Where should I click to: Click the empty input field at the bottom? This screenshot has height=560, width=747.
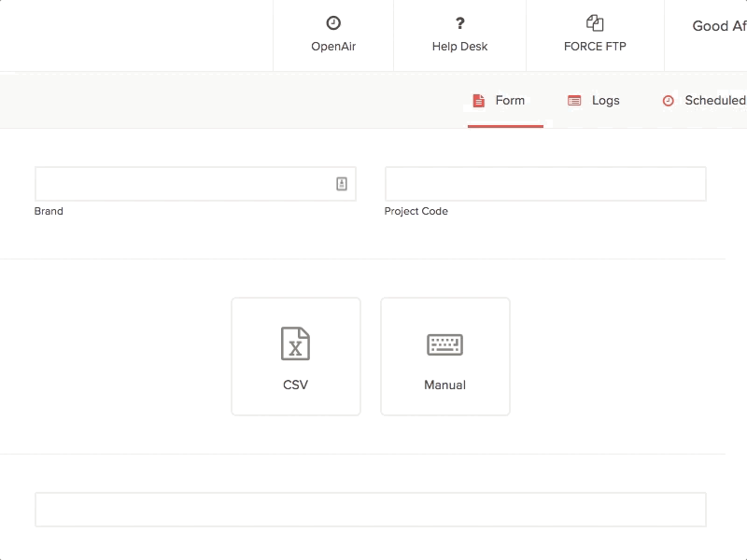371,510
